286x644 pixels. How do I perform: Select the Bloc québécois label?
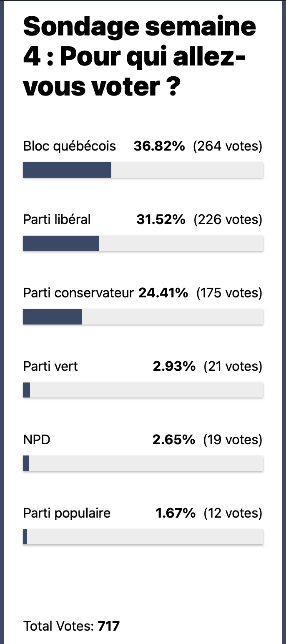pos(70,146)
